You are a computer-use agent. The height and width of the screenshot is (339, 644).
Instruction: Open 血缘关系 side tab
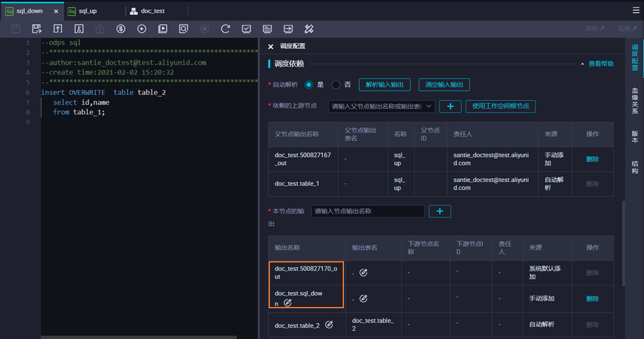[x=635, y=100]
